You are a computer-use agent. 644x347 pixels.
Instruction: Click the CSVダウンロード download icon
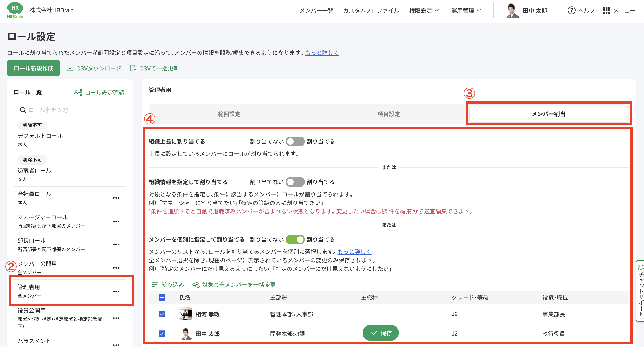point(70,68)
